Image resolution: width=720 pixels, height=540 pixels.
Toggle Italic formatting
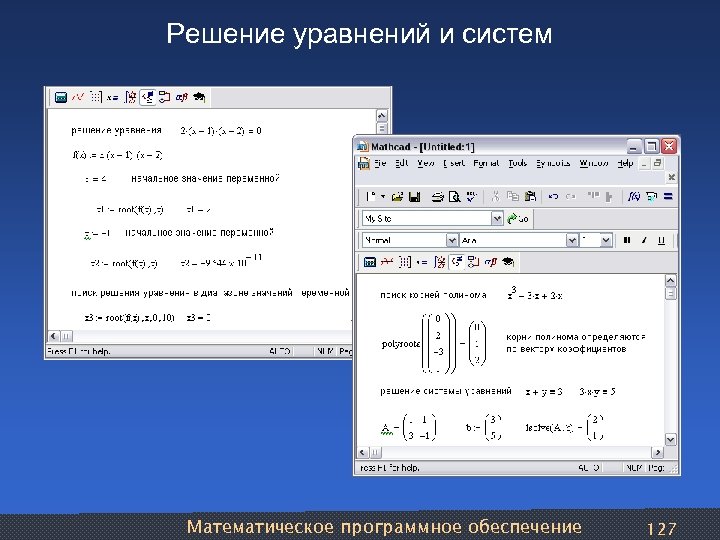pos(644,240)
